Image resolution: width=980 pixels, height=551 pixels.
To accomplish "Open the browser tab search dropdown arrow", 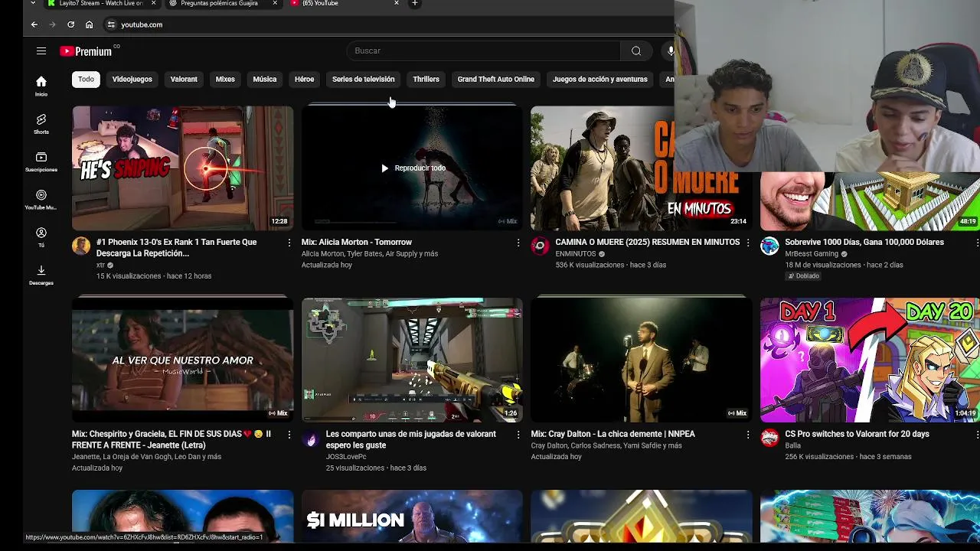I will click(33, 4).
